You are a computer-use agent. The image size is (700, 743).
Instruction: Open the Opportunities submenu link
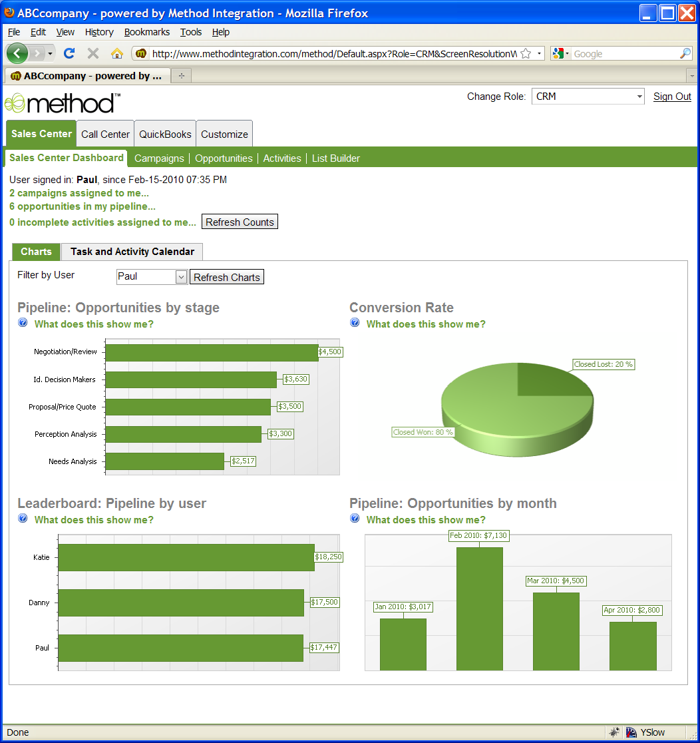click(224, 158)
